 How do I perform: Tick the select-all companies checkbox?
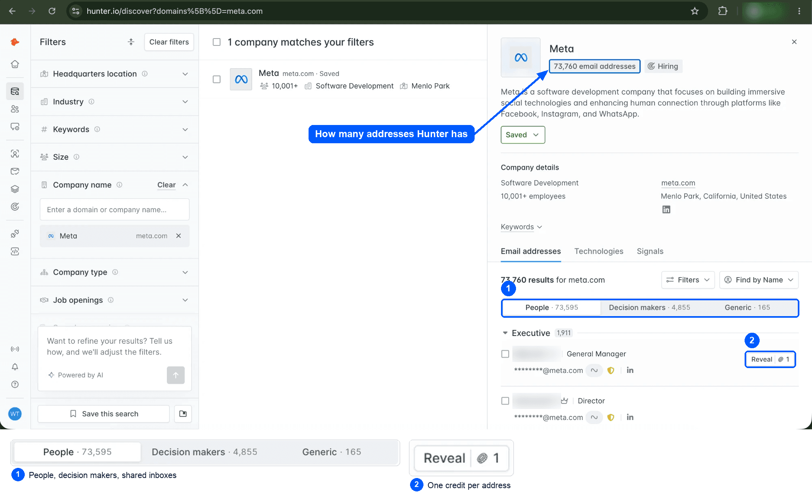[x=217, y=42]
